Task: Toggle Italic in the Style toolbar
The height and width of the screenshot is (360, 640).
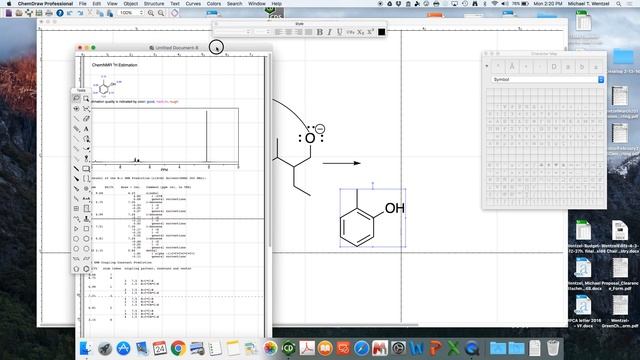Action: (x=329, y=32)
